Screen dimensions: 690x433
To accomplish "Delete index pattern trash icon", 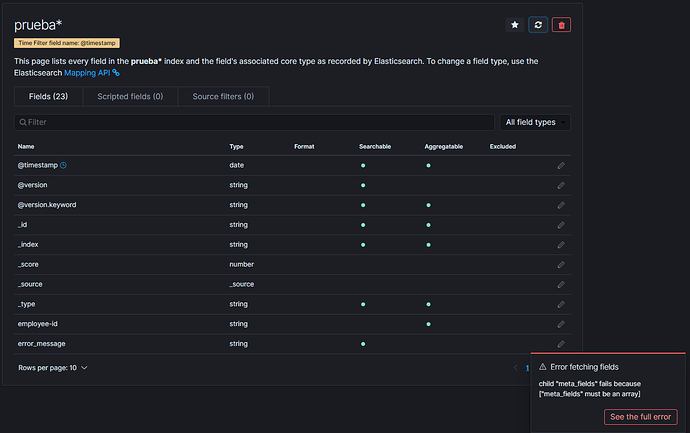I will pos(561,24).
